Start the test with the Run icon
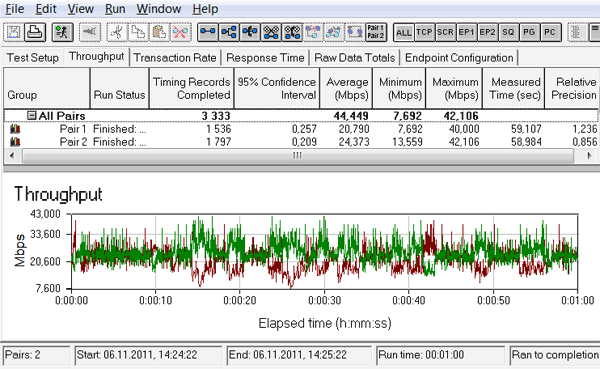600x369 pixels. [x=62, y=32]
